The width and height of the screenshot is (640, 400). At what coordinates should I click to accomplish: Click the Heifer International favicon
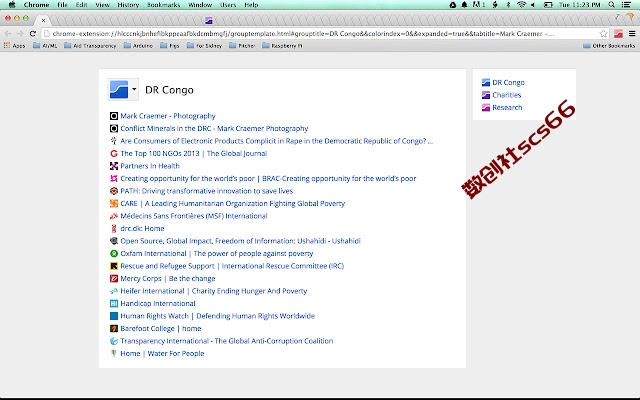(114, 291)
